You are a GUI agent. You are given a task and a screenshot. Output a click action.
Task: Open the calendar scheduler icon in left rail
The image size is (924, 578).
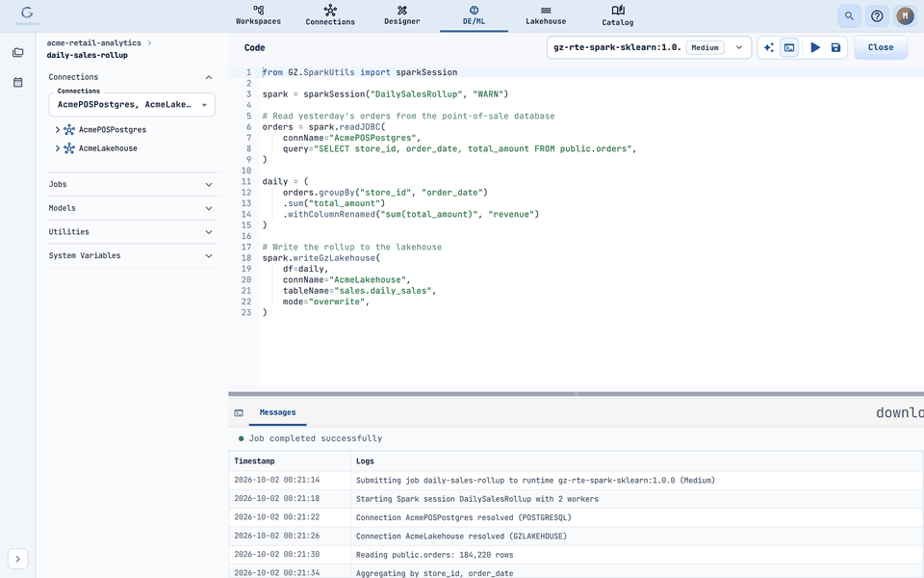click(17, 82)
